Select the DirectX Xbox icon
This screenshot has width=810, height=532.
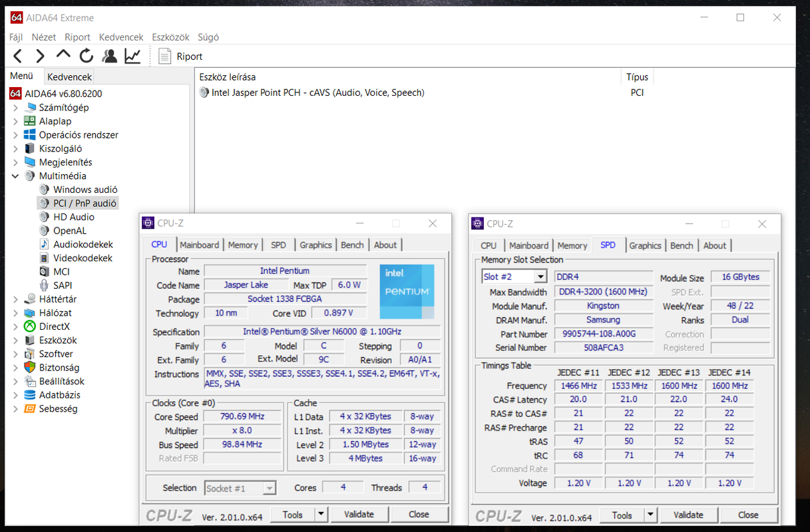point(30,327)
